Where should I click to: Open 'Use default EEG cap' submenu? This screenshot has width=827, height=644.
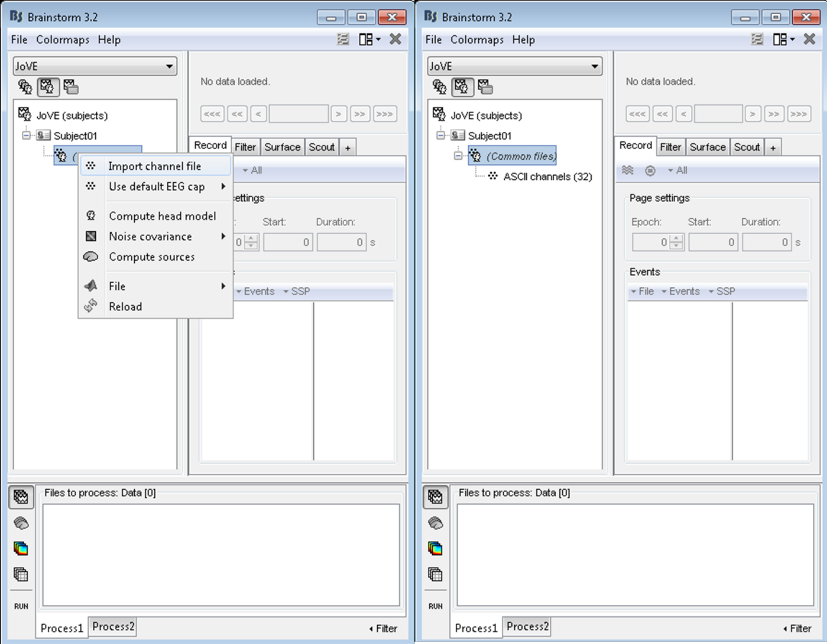(157, 187)
